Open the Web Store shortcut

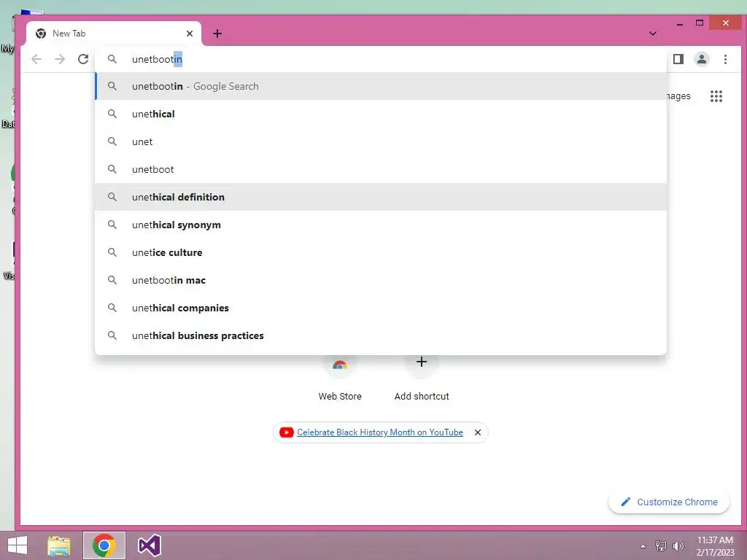coord(340,378)
